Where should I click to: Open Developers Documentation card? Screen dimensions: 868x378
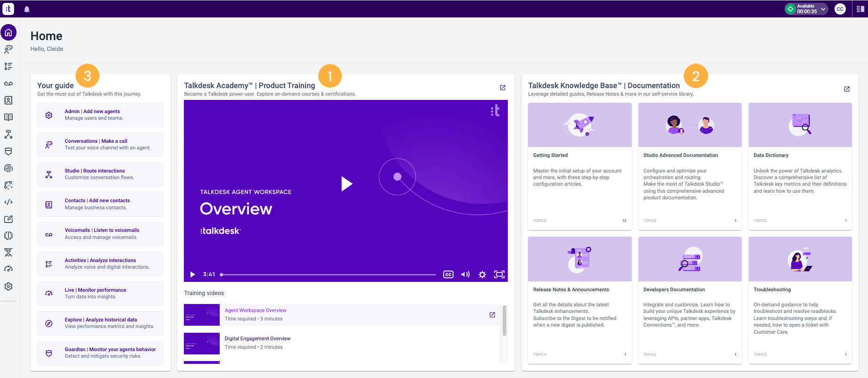point(690,300)
